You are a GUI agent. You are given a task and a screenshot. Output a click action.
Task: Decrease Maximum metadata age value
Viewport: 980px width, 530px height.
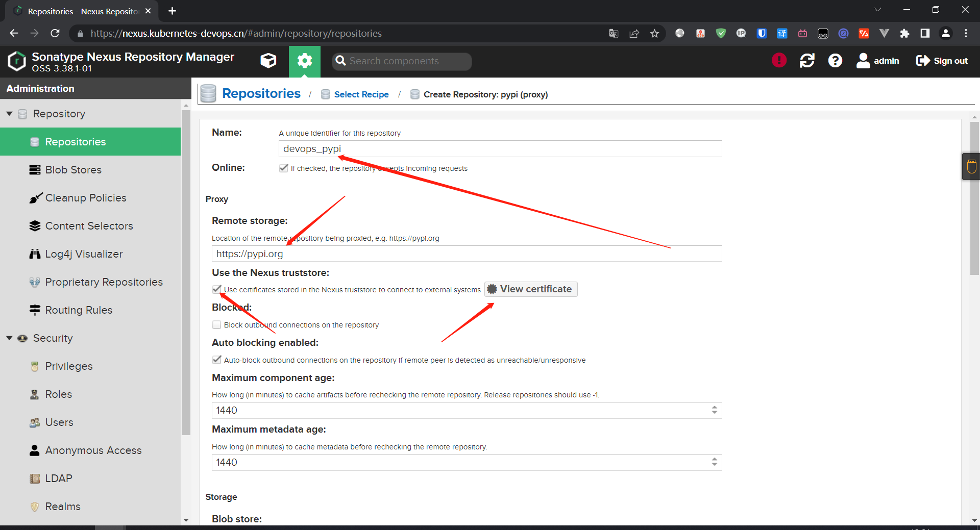715,465
